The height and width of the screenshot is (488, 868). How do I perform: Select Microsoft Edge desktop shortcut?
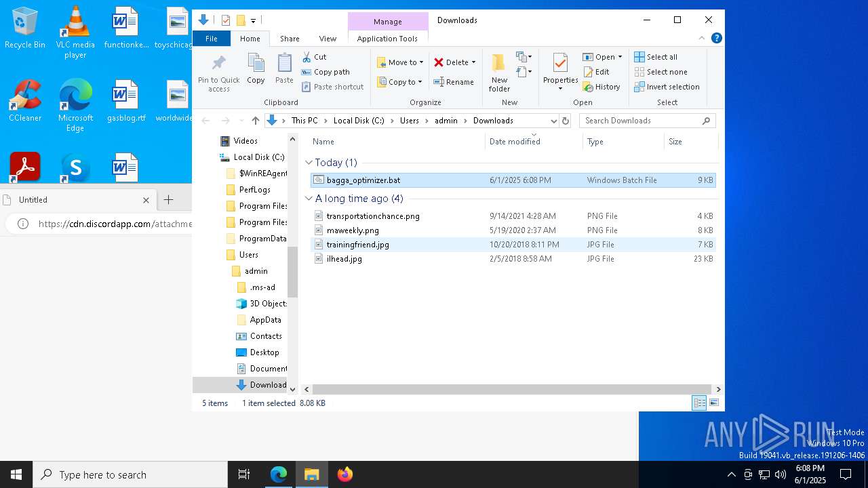(x=75, y=106)
